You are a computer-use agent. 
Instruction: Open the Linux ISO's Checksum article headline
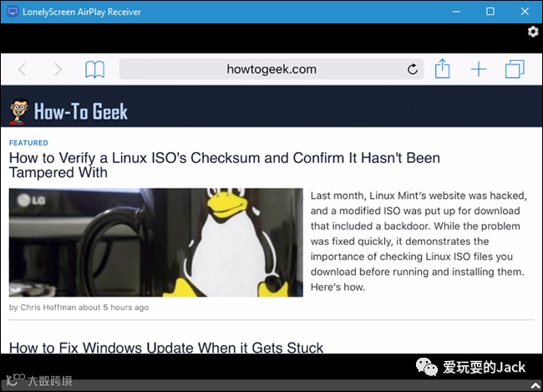pyautogui.click(x=225, y=165)
